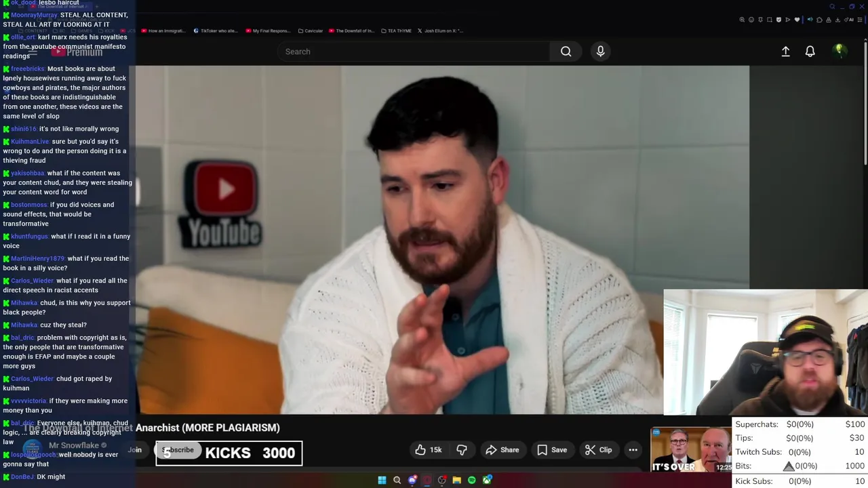868x488 pixels.
Task: Dislike the video with thumbs down
Action: pyautogui.click(x=462, y=450)
